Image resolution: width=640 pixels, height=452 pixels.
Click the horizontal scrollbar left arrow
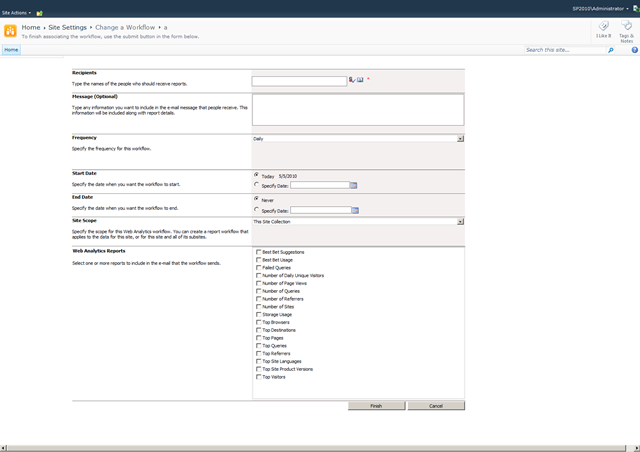click(x=3, y=448)
